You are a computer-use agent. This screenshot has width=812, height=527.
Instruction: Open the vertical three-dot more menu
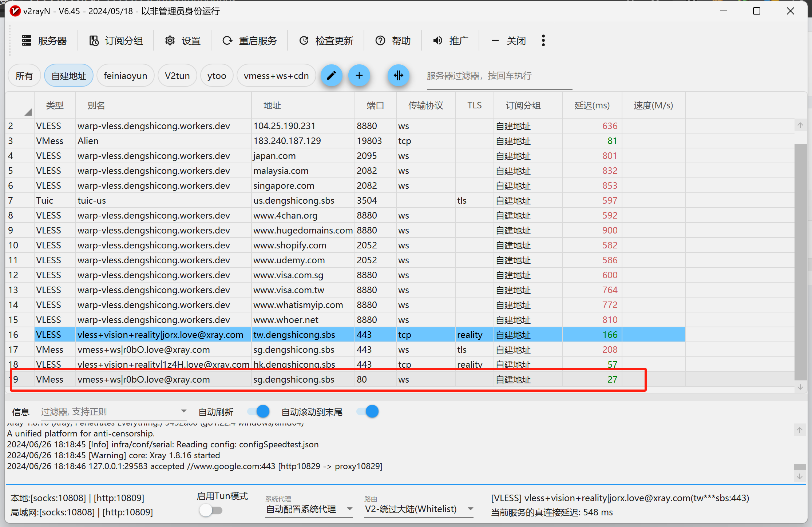pyautogui.click(x=543, y=41)
